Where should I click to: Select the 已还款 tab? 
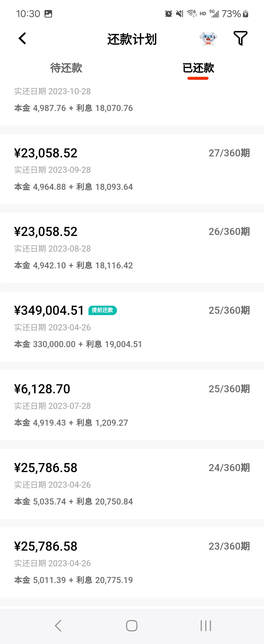coord(198,68)
